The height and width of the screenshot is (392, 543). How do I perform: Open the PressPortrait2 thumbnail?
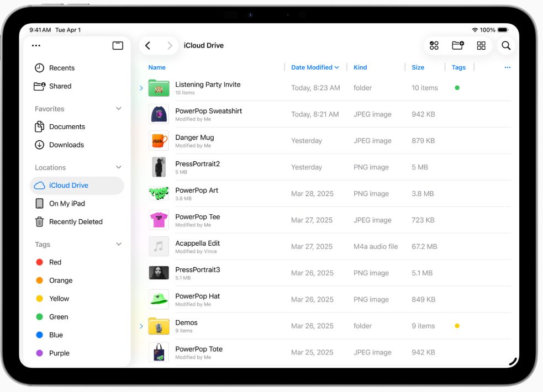159,167
